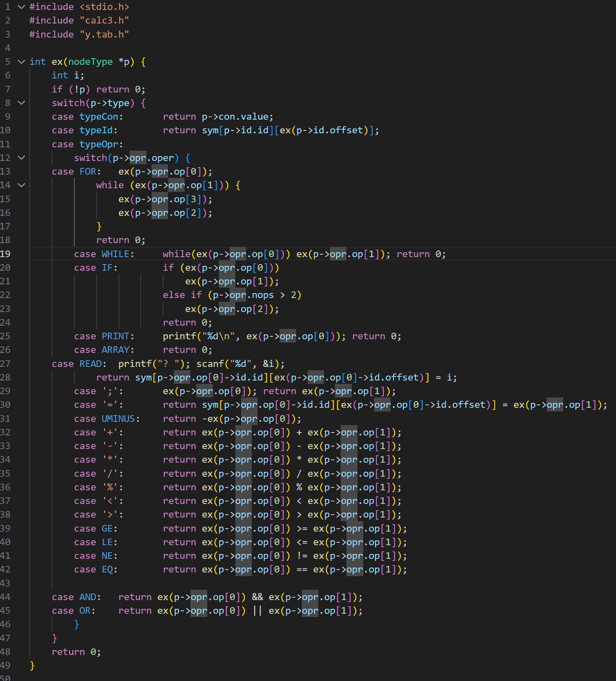Click the 'IF' case label
Viewport: 616px width, 681px height.
pyautogui.click(x=107, y=267)
